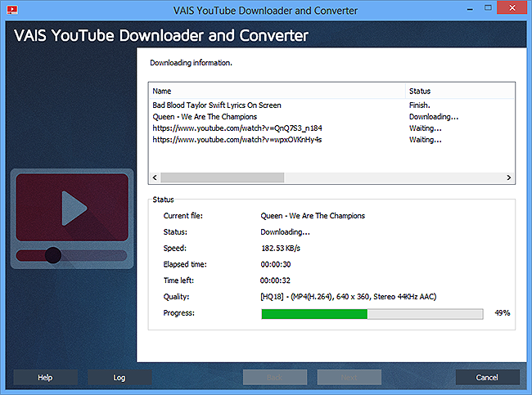Click the left scroll arrow of list
532x395 pixels.
tap(155, 177)
